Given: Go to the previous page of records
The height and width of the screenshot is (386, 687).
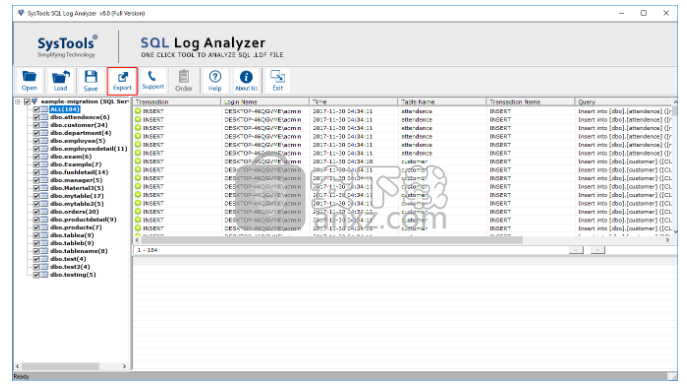Looking at the screenshot, I should click(x=576, y=250).
